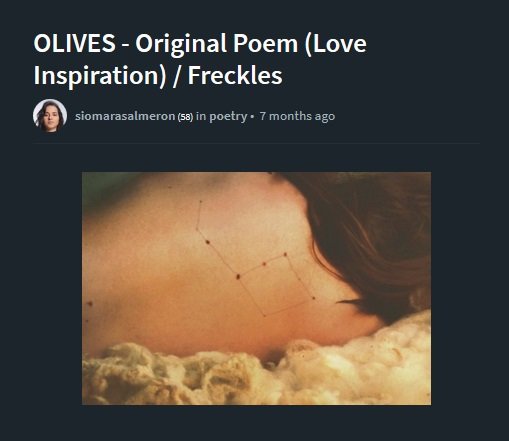Click the top constellation line on neck
This screenshot has width=509, height=441.
(199, 215)
